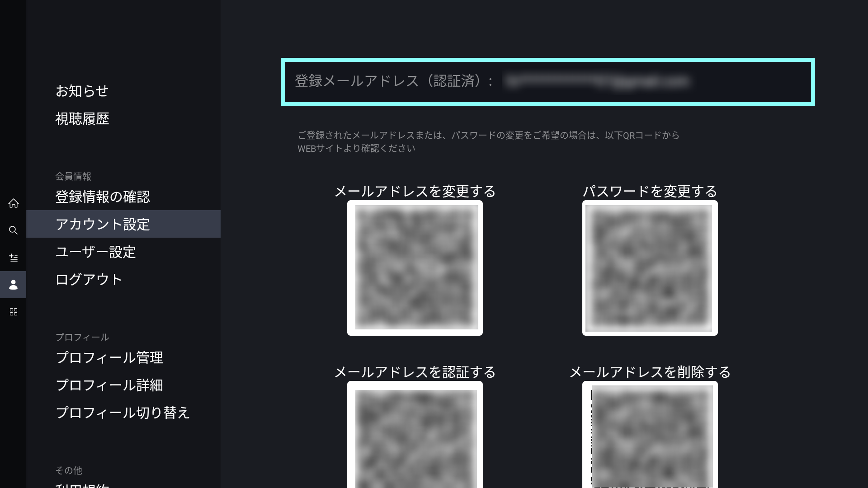Open プロフィール詳細 profile details

click(109, 385)
